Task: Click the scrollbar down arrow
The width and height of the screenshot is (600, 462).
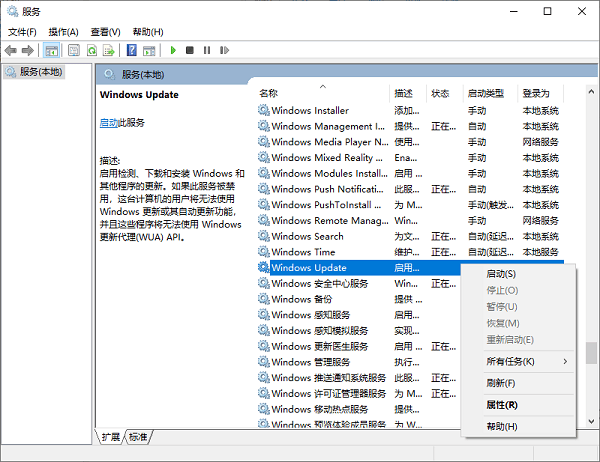Action: pyautogui.click(x=591, y=421)
